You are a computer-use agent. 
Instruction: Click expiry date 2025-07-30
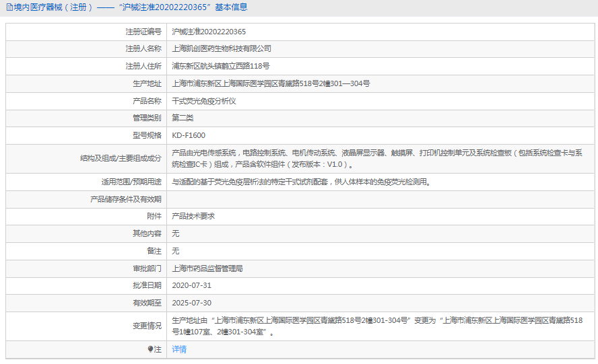pyautogui.click(x=191, y=303)
